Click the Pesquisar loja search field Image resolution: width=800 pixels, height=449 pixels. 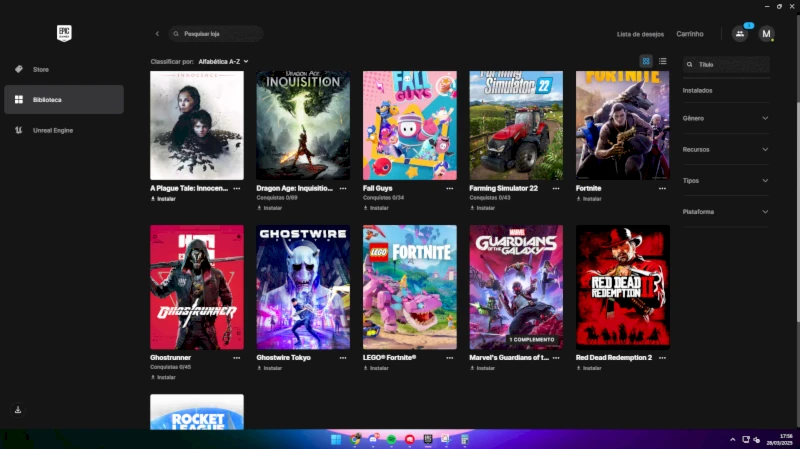(216, 34)
